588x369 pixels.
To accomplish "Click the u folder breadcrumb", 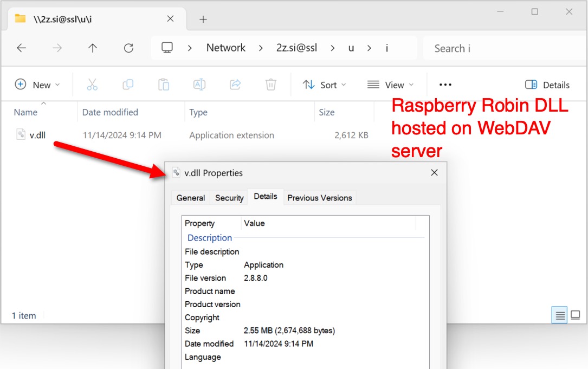I will (x=351, y=48).
